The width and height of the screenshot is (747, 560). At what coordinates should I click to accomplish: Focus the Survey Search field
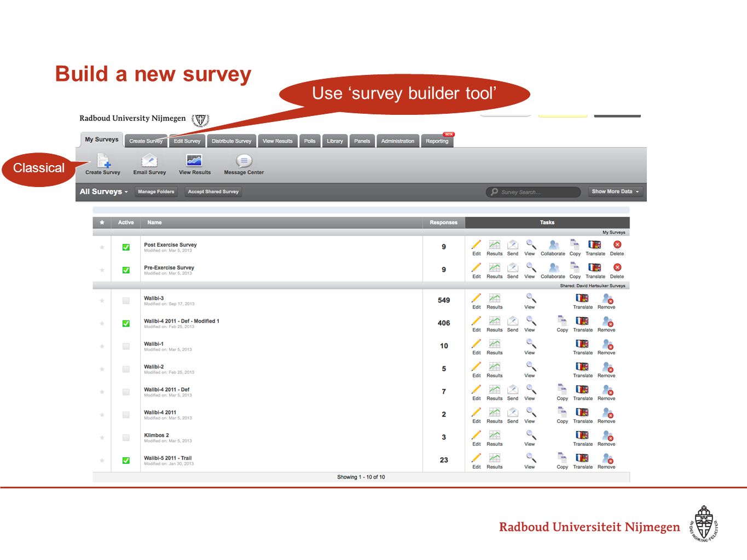tap(533, 192)
